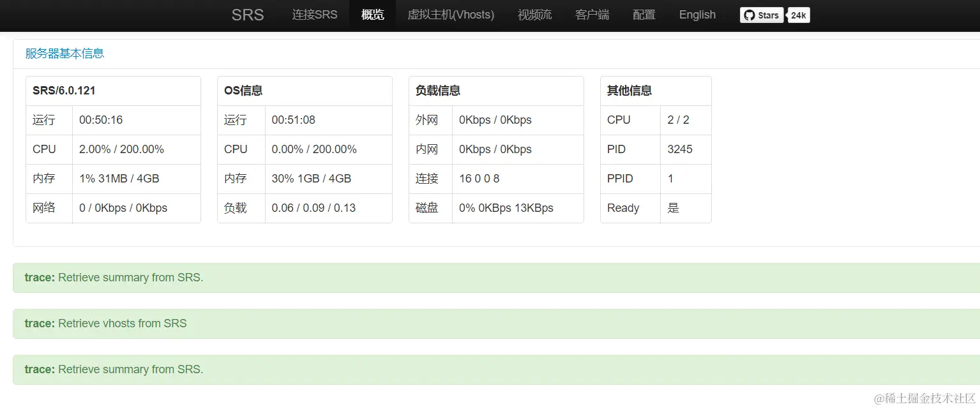Click the OS信息 table header
Viewport: 980px width, 409px height.
coord(305,91)
